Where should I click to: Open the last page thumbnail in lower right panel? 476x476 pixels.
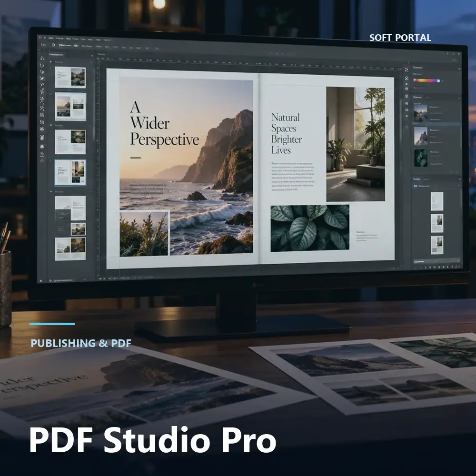pyautogui.click(x=437, y=245)
